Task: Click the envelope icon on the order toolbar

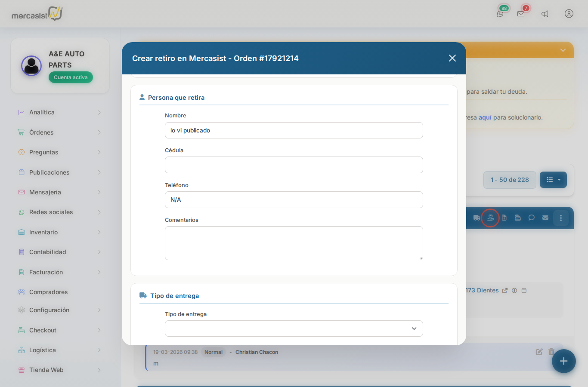Action: pos(545,218)
